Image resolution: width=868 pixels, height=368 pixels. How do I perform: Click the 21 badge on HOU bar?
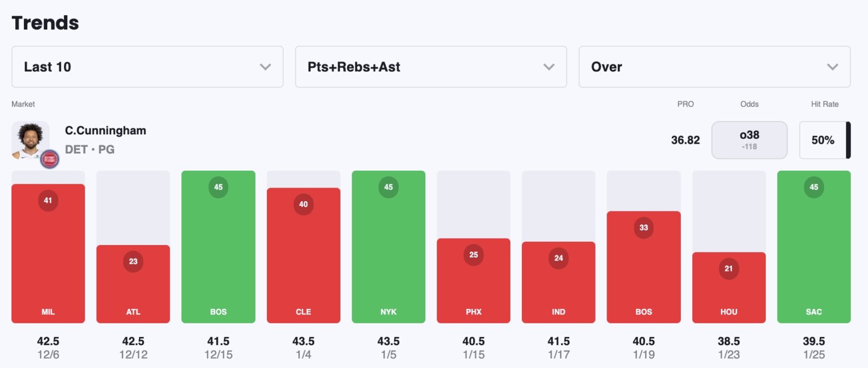click(729, 268)
